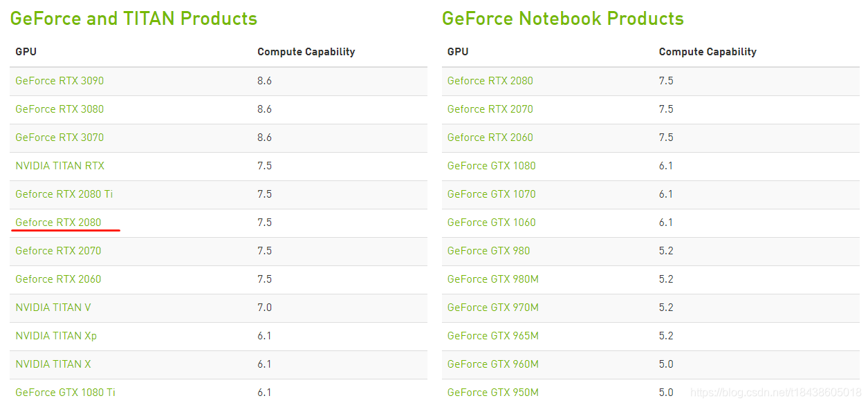Image resolution: width=868 pixels, height=405 pixels.
Task: Open the GeForce GTX 970M link
Action: (x=493, y=308)
